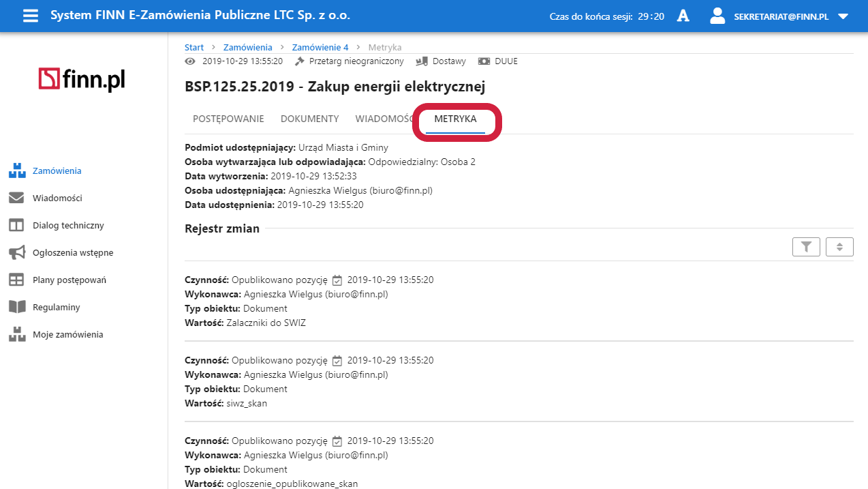Open the hamburger main menu
868x489 pixels.
coord(31,16)
